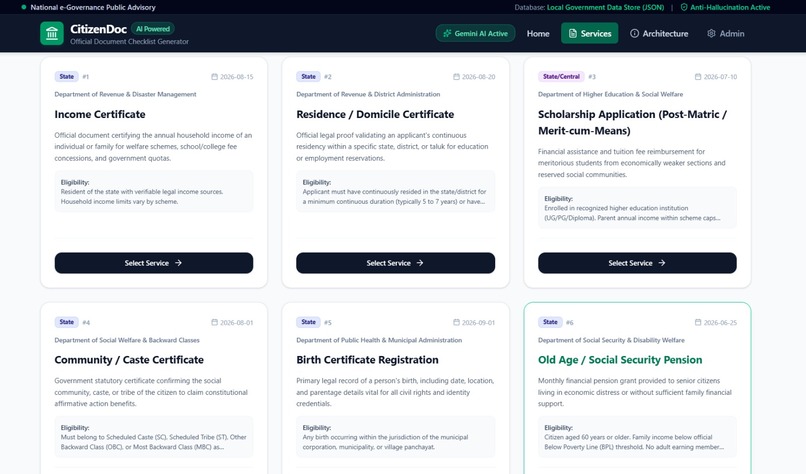Click the arrow icon on Scholarship Application's Select Service
The image size is (806, 474).
(x=662, y=263)
